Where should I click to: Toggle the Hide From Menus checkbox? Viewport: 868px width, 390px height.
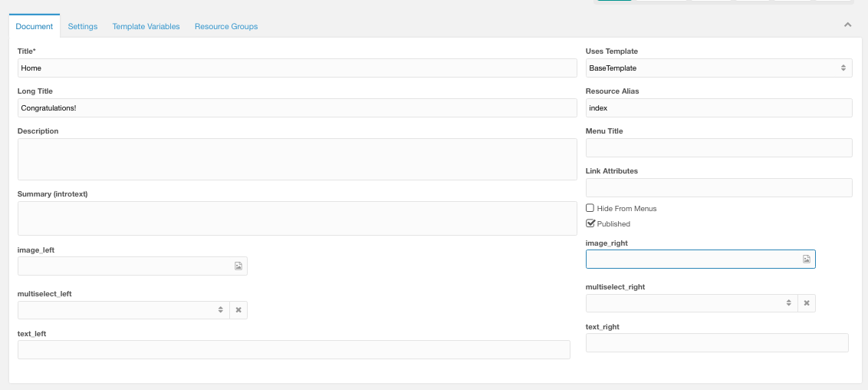(590, 208)
